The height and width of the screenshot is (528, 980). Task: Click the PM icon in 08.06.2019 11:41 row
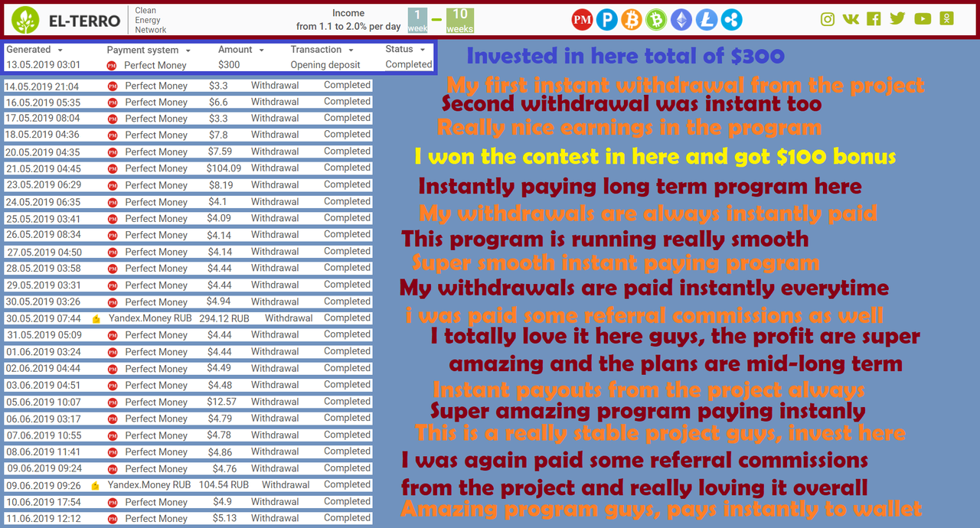(x=113, y=452)
